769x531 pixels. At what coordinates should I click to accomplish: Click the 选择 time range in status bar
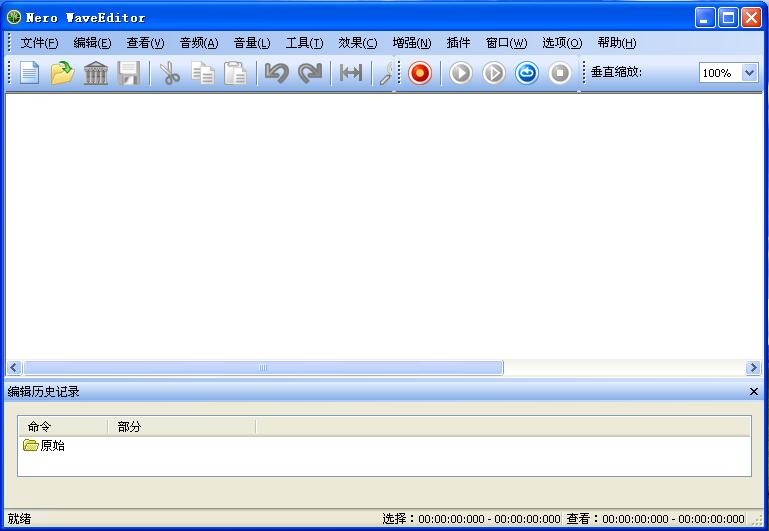pyautogui.click(x=471, y=519)
